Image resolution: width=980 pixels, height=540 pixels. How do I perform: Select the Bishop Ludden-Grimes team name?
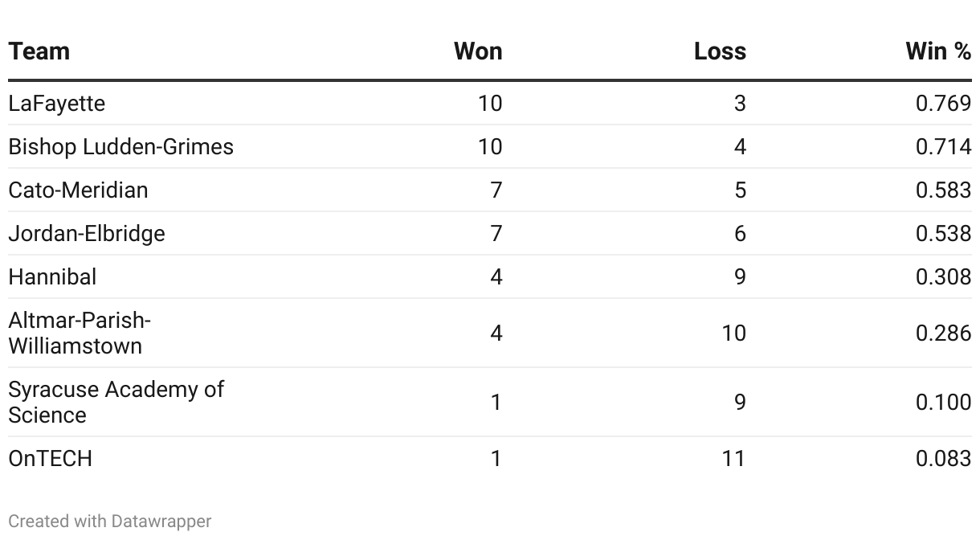coord(121,147)
